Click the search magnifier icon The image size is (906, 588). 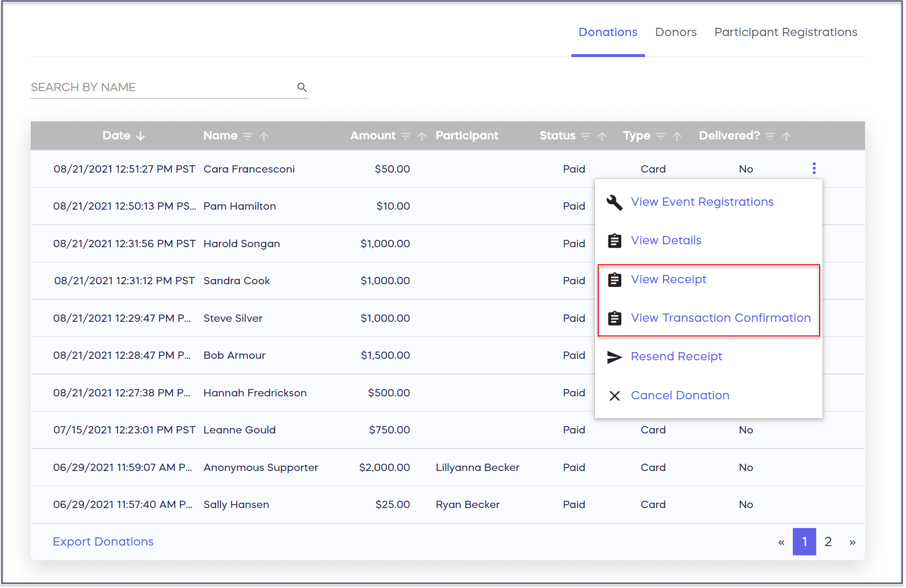[x=302, y=87]
